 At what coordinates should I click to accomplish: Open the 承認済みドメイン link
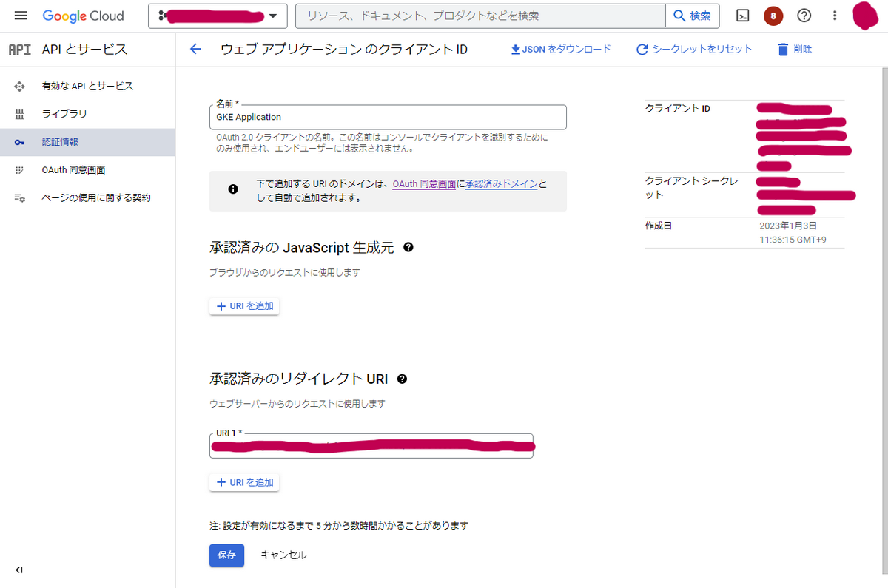pyautogui.click(x=501, y=184)
